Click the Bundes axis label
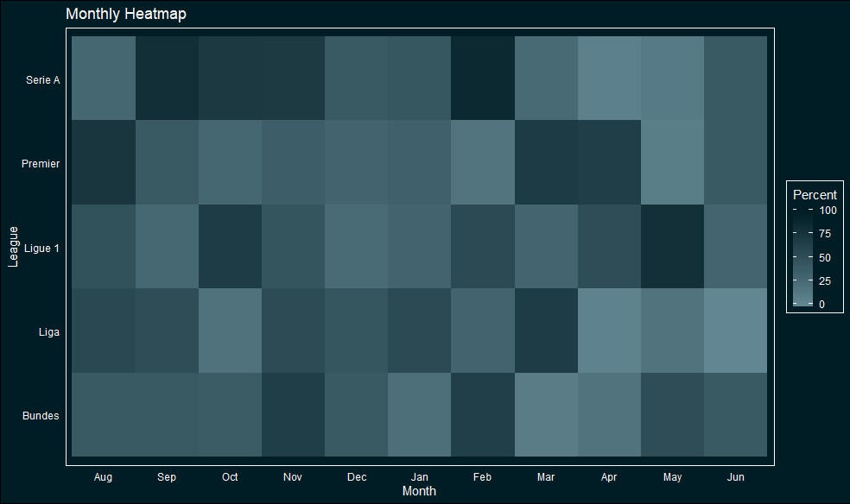850x504 pixels. 42,416
